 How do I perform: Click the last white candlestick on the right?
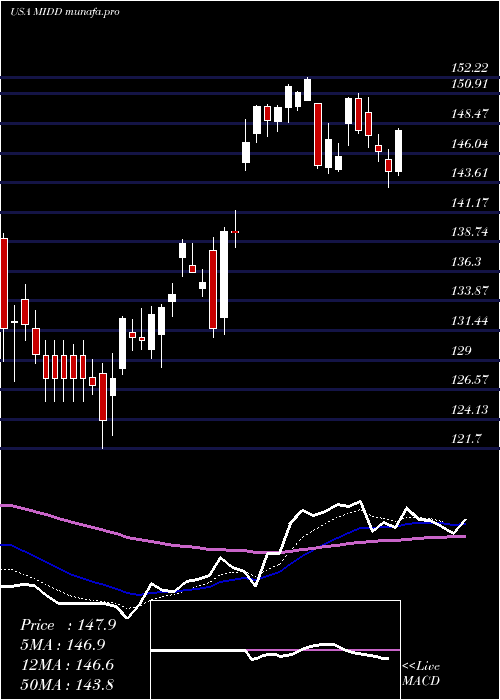click(398, 151)
